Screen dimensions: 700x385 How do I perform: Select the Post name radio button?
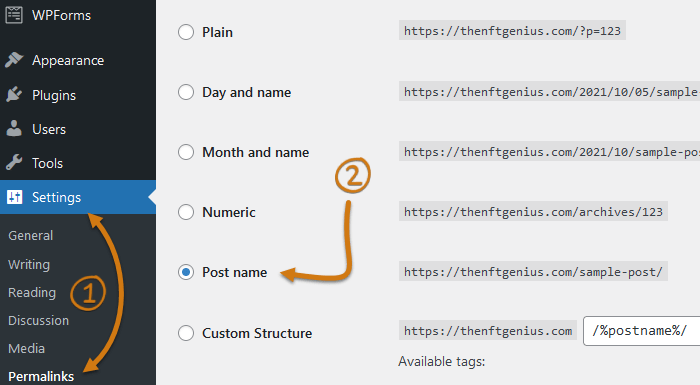click(x=186, y=272)
